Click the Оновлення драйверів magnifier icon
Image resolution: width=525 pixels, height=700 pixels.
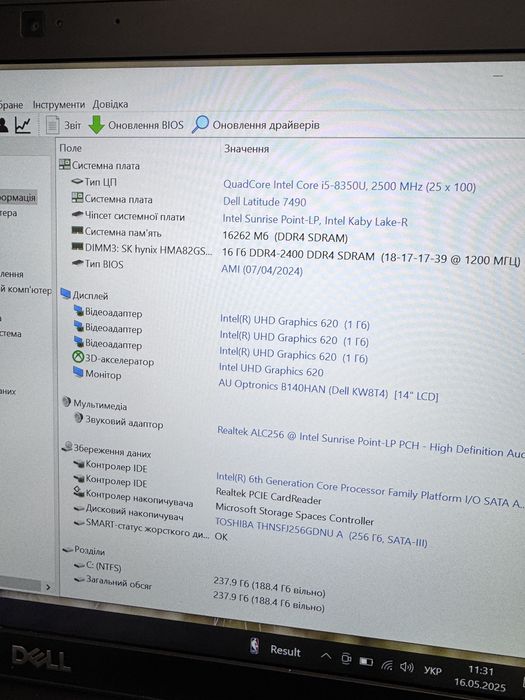[200, 124]
